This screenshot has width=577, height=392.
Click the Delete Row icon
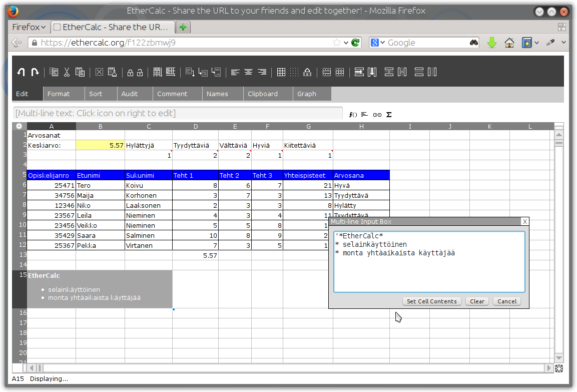(x=389, y=72)
